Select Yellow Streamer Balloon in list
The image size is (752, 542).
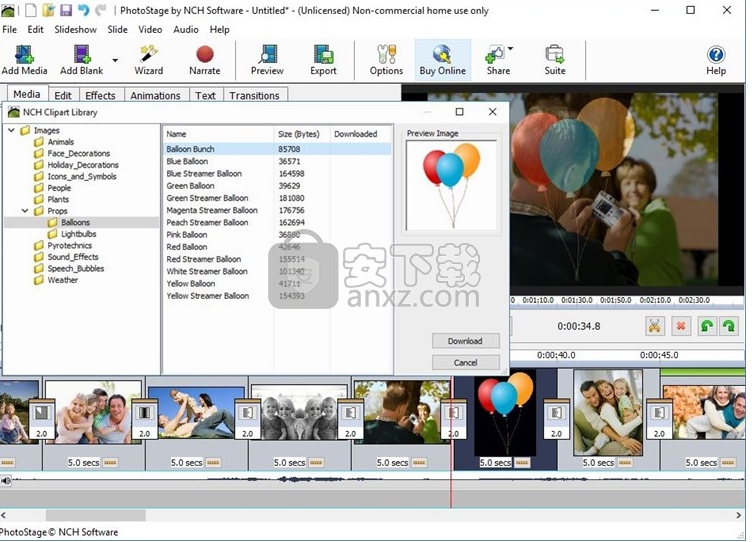pyautogui.click(x=277, y=296)
